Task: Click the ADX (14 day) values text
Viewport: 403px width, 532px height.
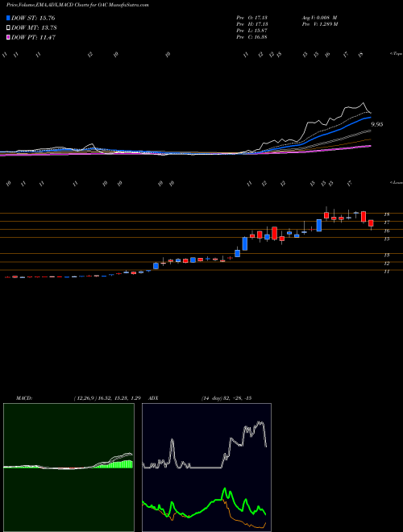Action: coord(226,398)
